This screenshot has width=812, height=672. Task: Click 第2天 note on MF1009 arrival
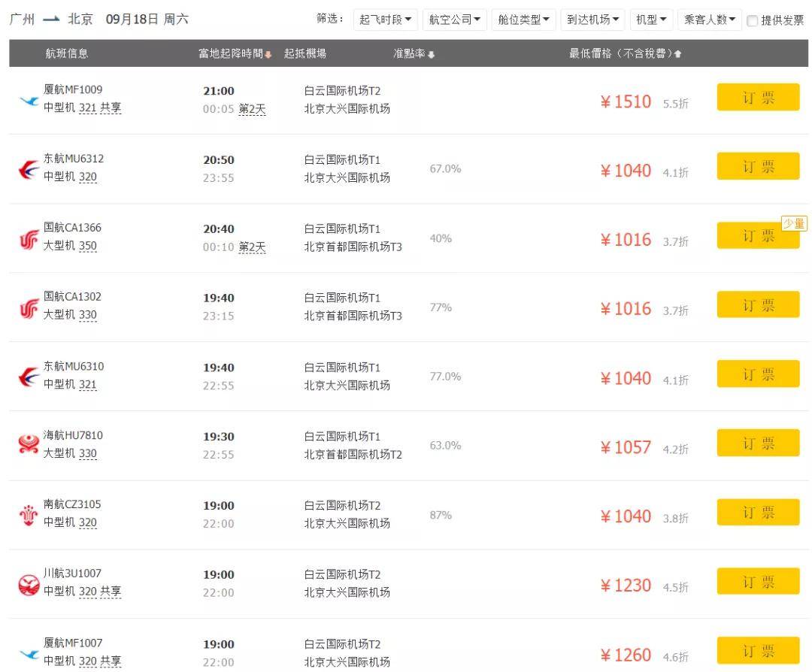(x=252, y=109)
